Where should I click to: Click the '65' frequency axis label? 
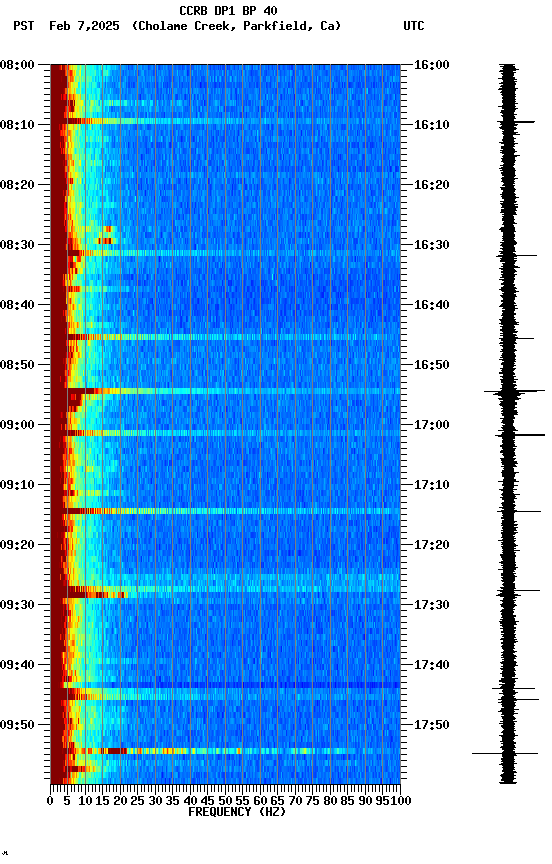tap(278, 802)
